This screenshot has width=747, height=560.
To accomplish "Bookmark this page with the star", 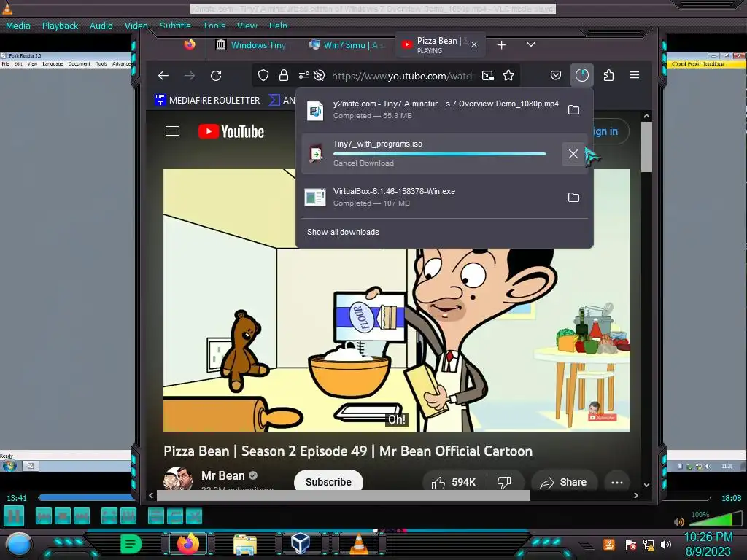I will pyautogui.click(x=508, y=75).
